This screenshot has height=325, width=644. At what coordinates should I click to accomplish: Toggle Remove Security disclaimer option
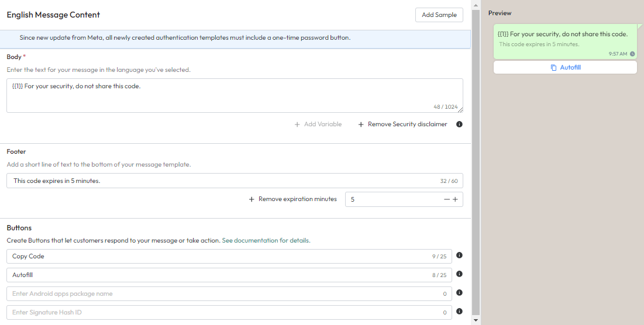[402, 125]
